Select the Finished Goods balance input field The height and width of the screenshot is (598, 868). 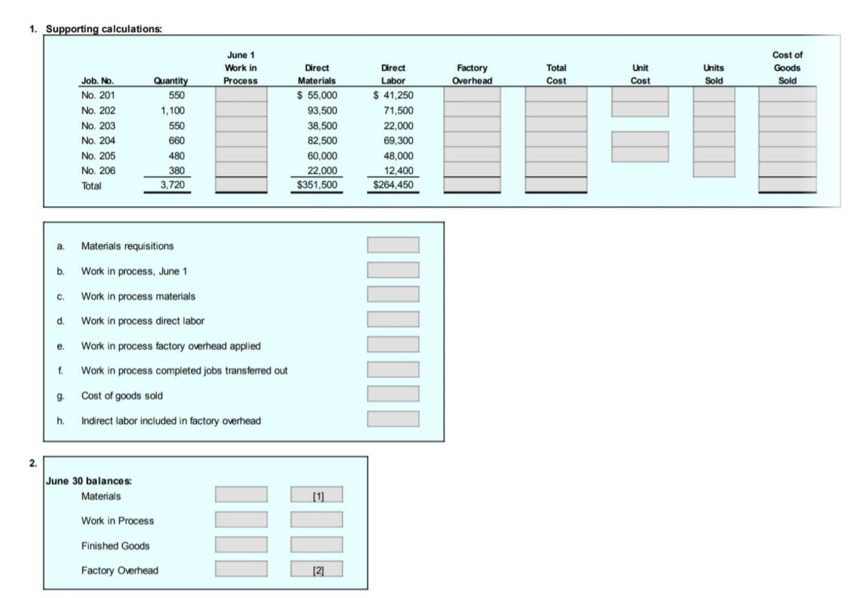click(241, 544)
